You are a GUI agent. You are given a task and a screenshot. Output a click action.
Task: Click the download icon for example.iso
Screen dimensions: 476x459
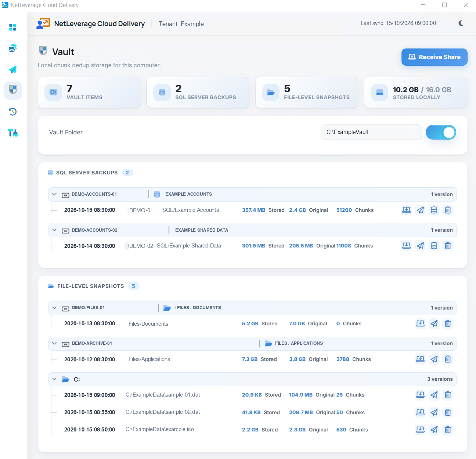tap(420, 430)
